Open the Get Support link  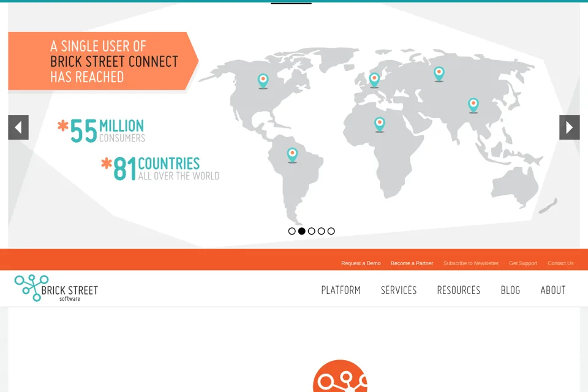(x=523, y=263)
